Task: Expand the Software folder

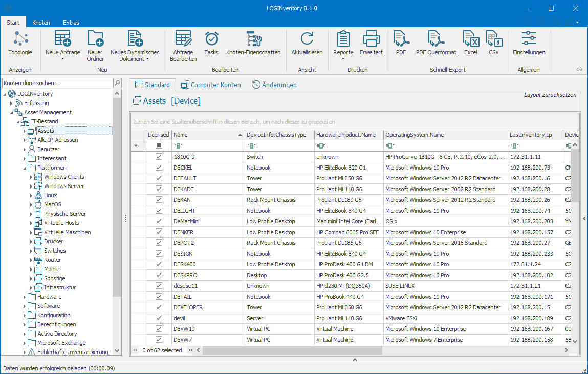Action: coord(25,306)
